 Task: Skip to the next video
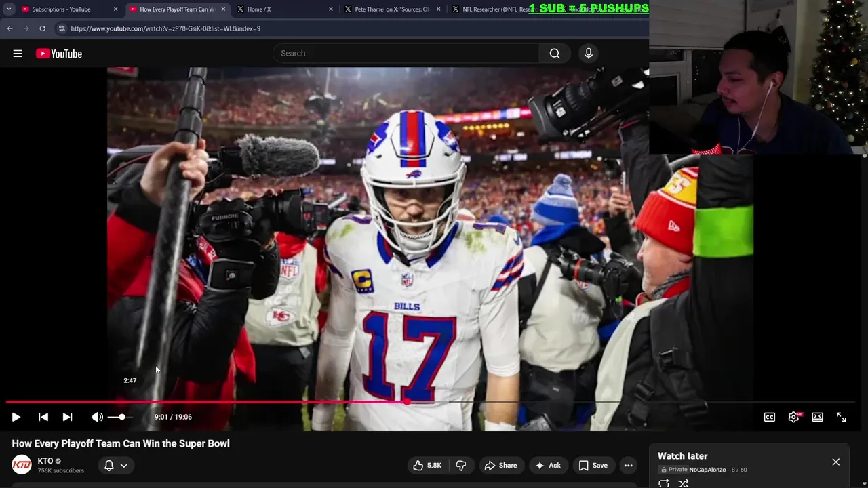(67, 417)
